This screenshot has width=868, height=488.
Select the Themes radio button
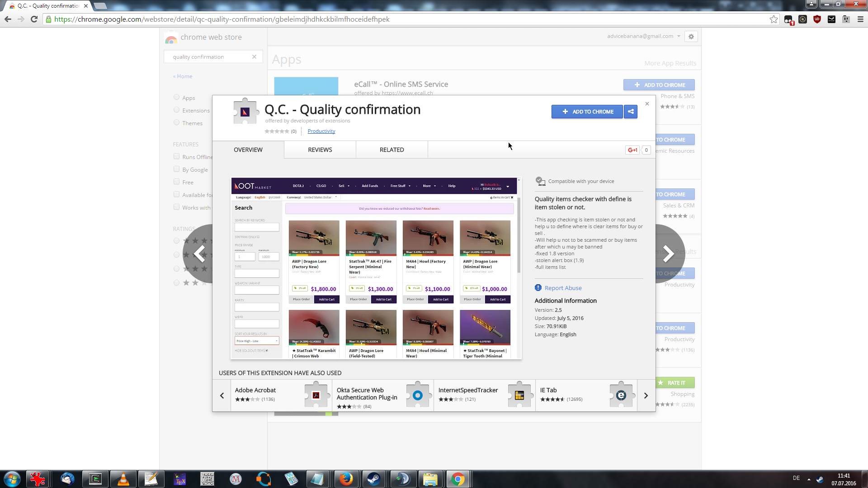point(176,122)
